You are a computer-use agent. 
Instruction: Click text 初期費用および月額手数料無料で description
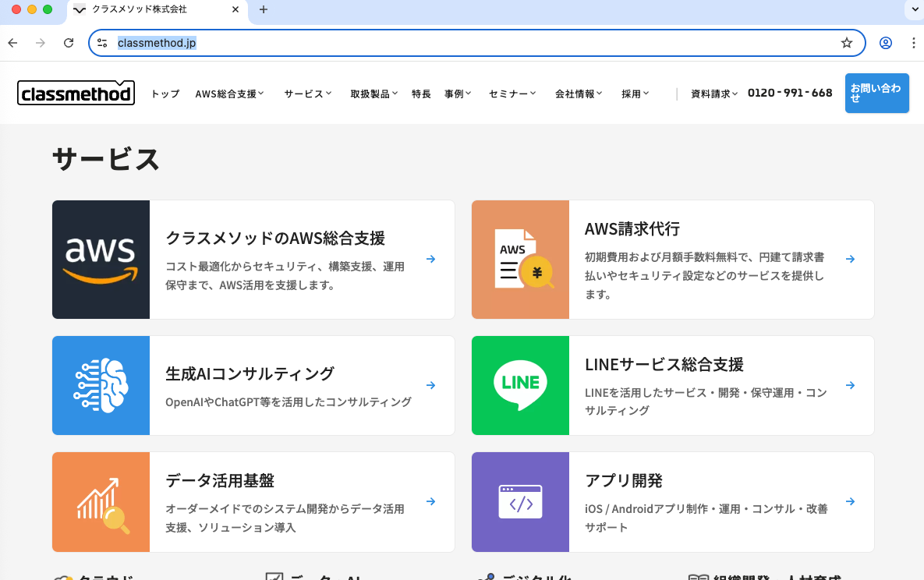[x=704, y=275]
